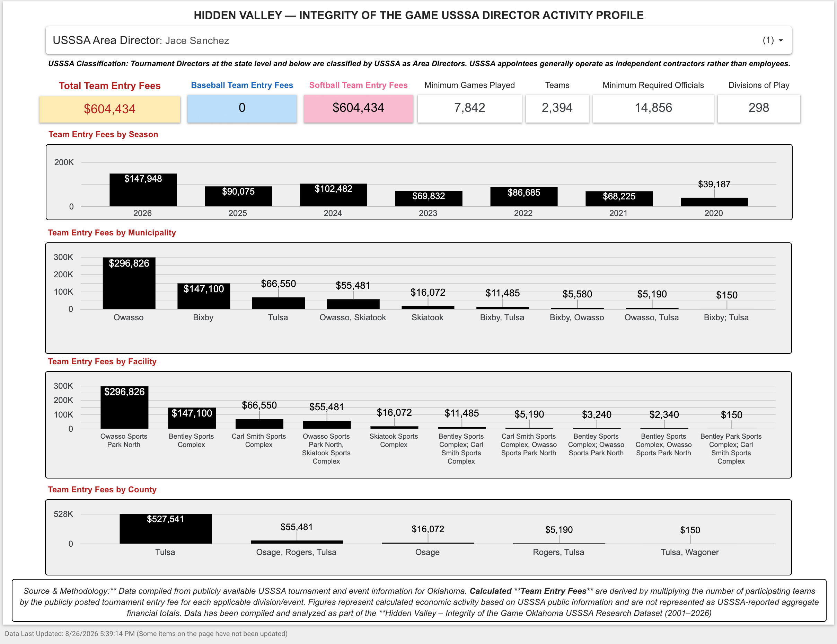This screenshot has height=644, width=837.
Task: Click the Carl Smith Sports Complex bar
Action: [259, 424]
